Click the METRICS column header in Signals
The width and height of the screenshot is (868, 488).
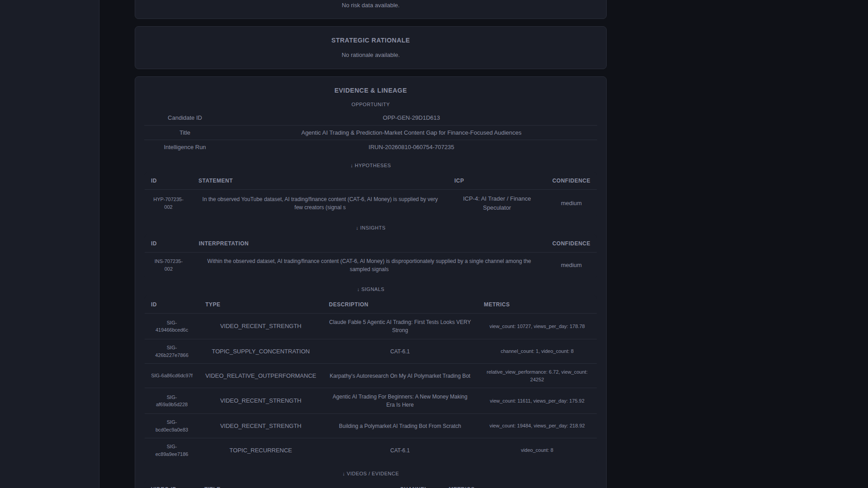[496, 305]
